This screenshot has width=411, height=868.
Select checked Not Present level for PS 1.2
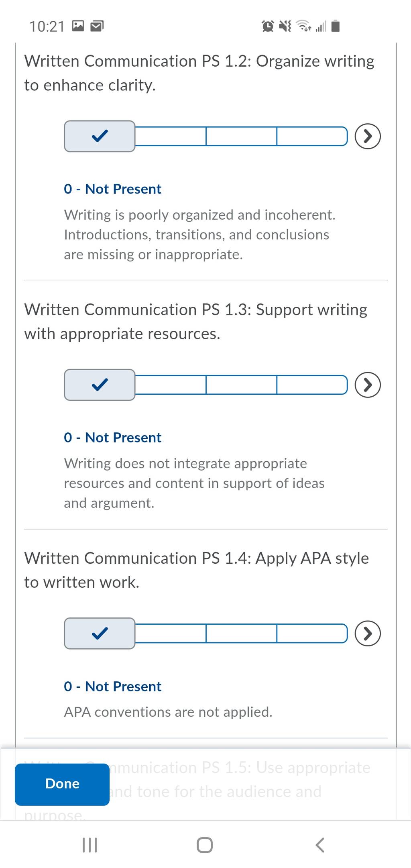pyautogui.click(x=100, y=137)
